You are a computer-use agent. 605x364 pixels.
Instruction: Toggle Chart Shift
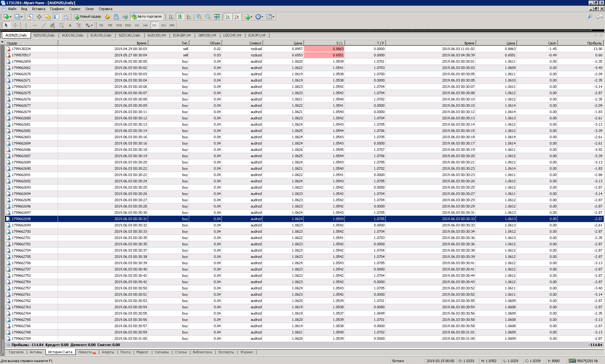[237, 17]
